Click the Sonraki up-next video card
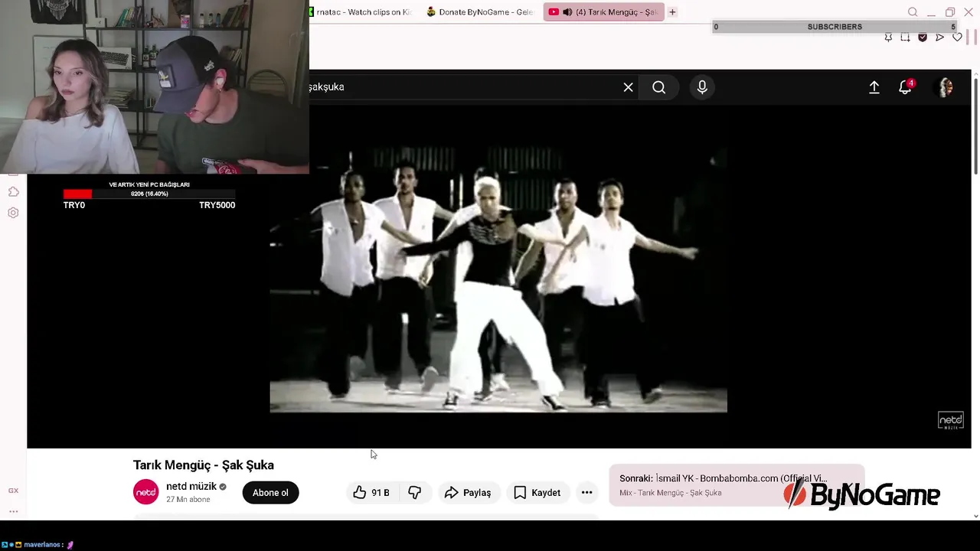Image resolution: width=980 pixels, height=551 pixels. (737, 485)
